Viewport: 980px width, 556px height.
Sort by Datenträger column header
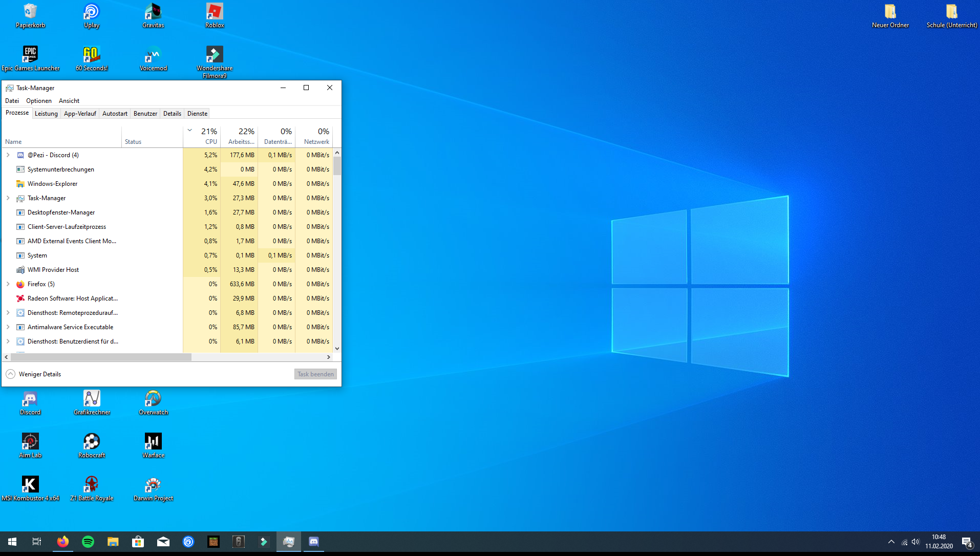[x=276, y=136]
